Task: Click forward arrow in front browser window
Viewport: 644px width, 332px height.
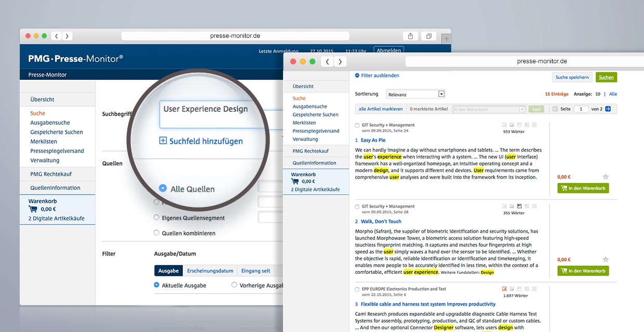Action: 340,62
